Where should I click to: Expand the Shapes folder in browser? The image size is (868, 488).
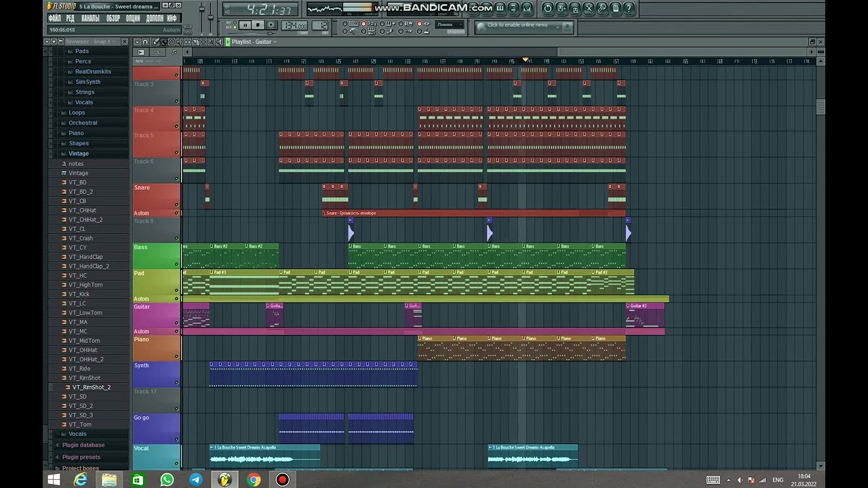pyautogui.click(x=78, y=143)
